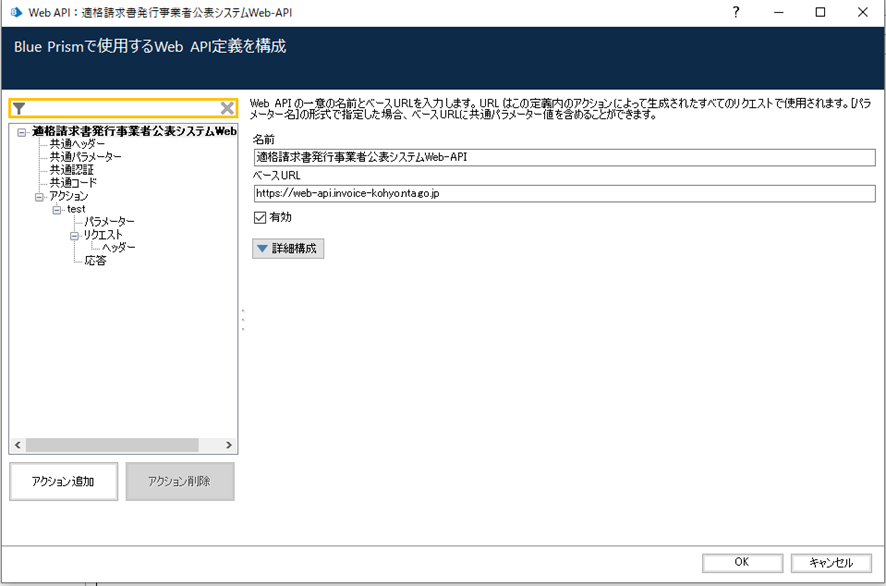Viewport: 886px width, 586px height.
Task: Select 応答 under test
Action: pos(95,261)
